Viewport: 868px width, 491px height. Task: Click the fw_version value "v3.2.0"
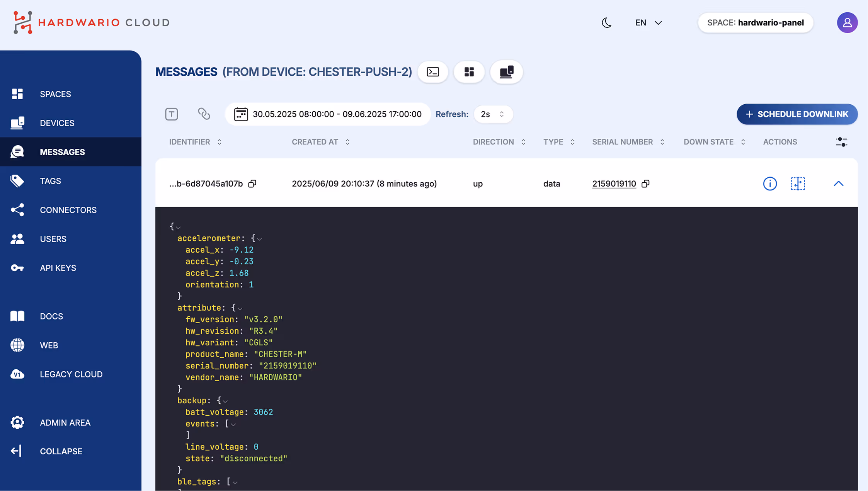point(263,319)
